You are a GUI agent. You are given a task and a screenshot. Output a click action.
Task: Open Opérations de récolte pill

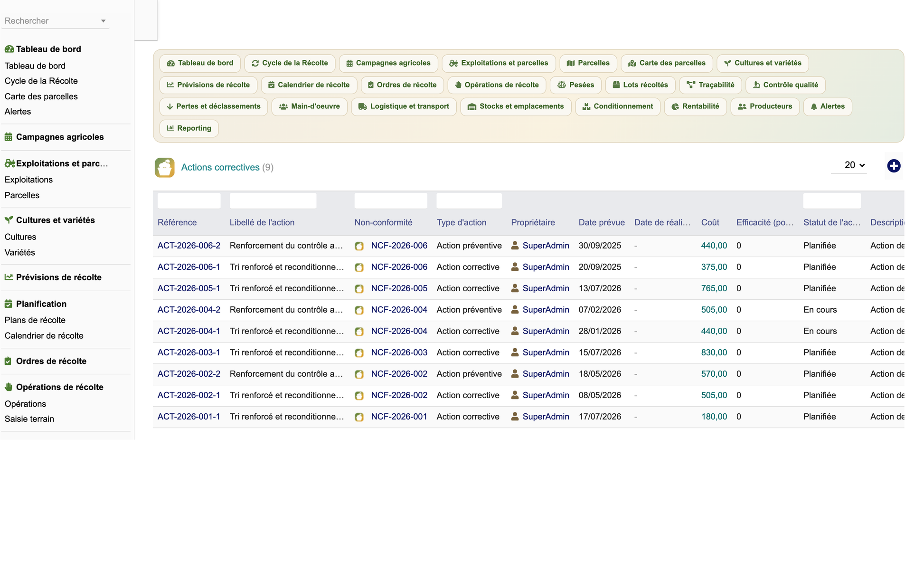coord(497,85)
